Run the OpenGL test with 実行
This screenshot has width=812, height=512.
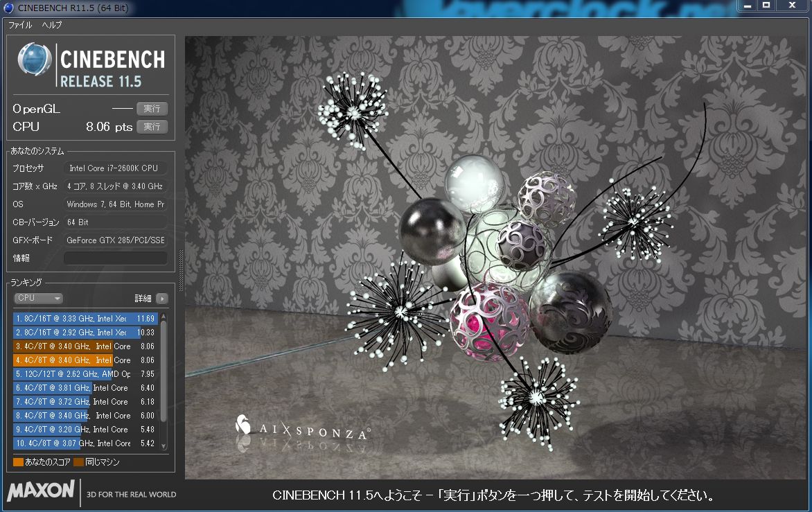152,109
